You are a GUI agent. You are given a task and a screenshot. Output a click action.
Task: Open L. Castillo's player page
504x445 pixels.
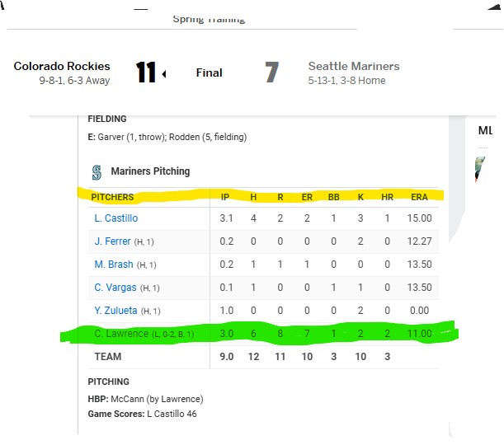coord(115,218)
